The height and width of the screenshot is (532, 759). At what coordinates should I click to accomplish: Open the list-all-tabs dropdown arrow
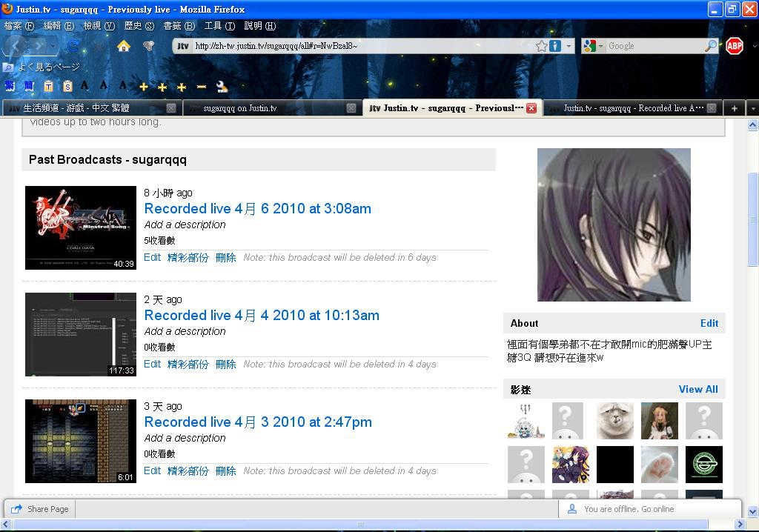(753, 108)
